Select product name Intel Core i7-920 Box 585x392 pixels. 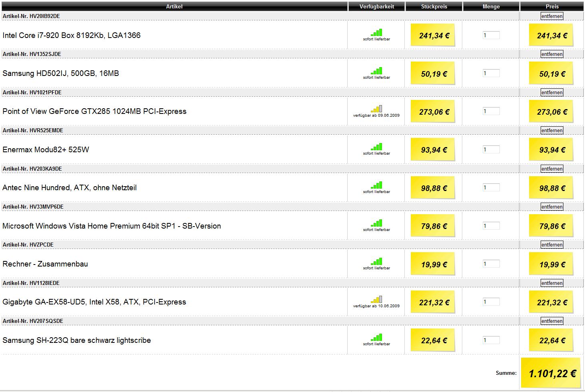pos(72,35)
